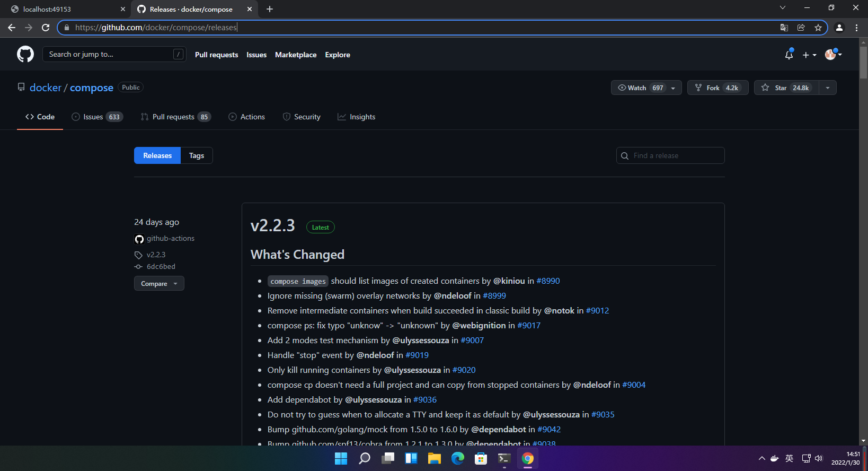The image size is (868, 471).
Task: Open pull request #8990
Action: click(x=548, y=281)
